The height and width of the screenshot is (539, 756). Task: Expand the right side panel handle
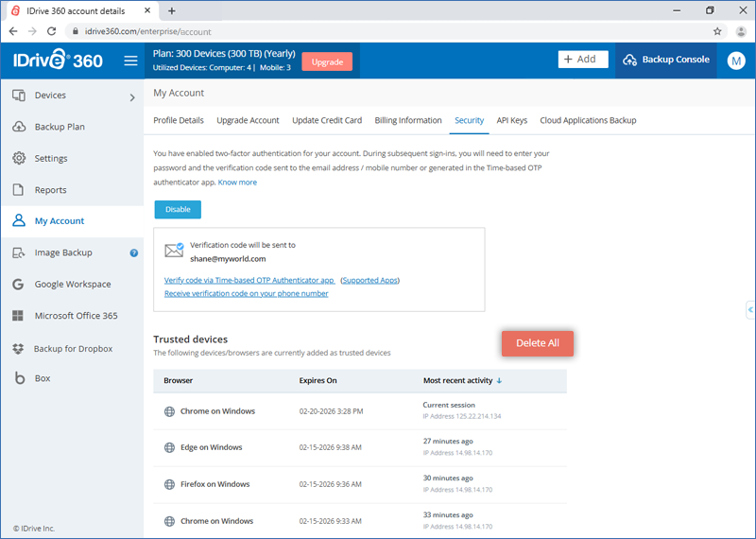click(749, 310)
